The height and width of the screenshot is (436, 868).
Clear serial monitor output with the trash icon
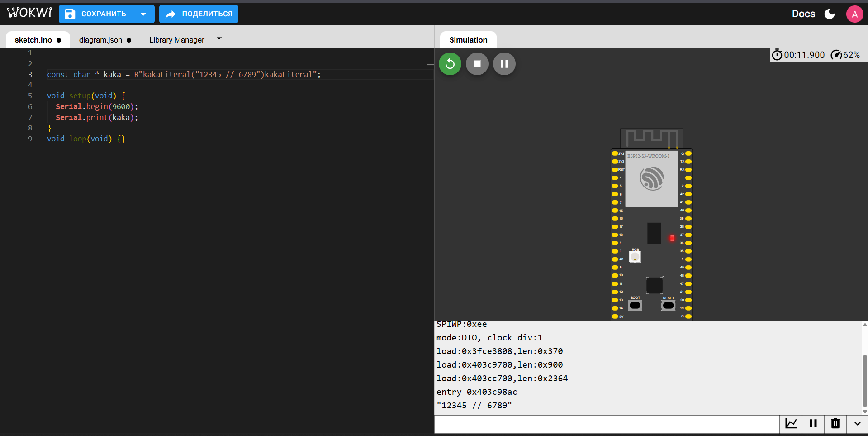point(835,424)
